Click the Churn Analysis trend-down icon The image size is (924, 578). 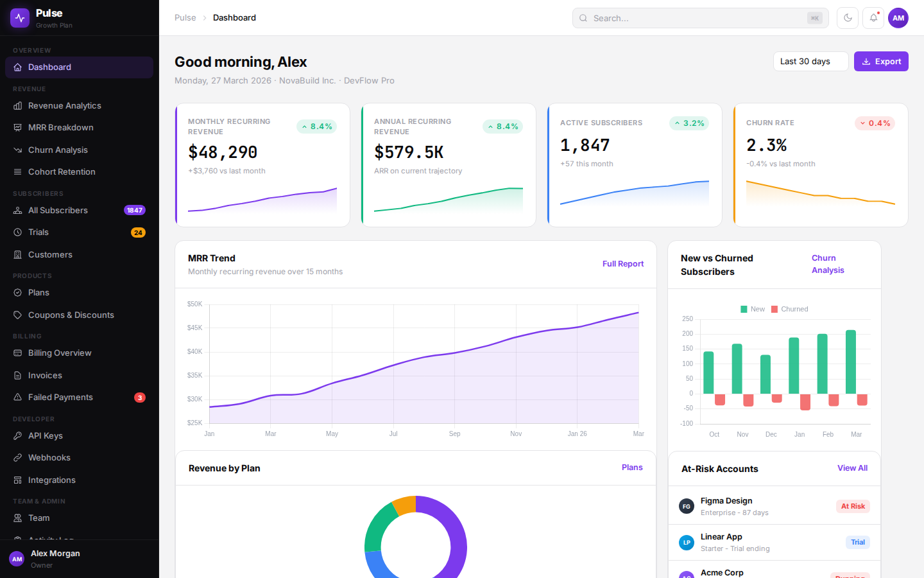point(18,150)
